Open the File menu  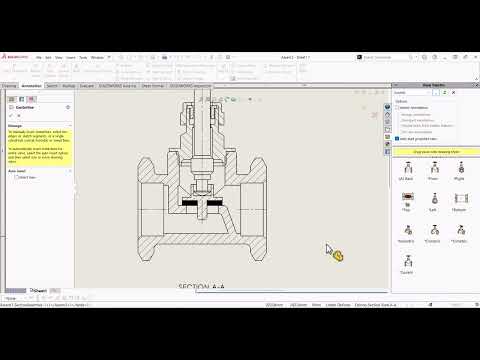pyautogui.click(x=39, y=57)
